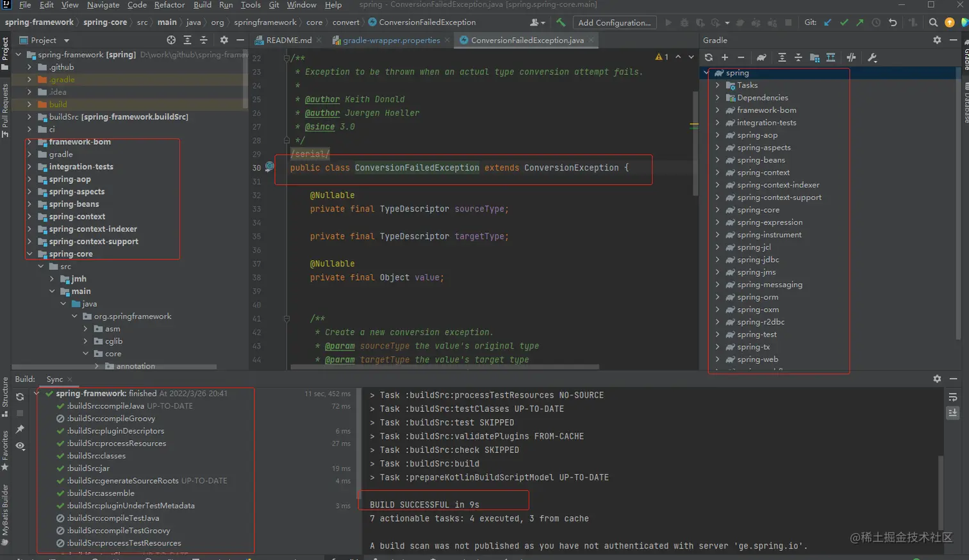Click the Build project hammer icon
Image resolution: width=969 pixels, height=560 pixels.
click(x=561, y=22)
